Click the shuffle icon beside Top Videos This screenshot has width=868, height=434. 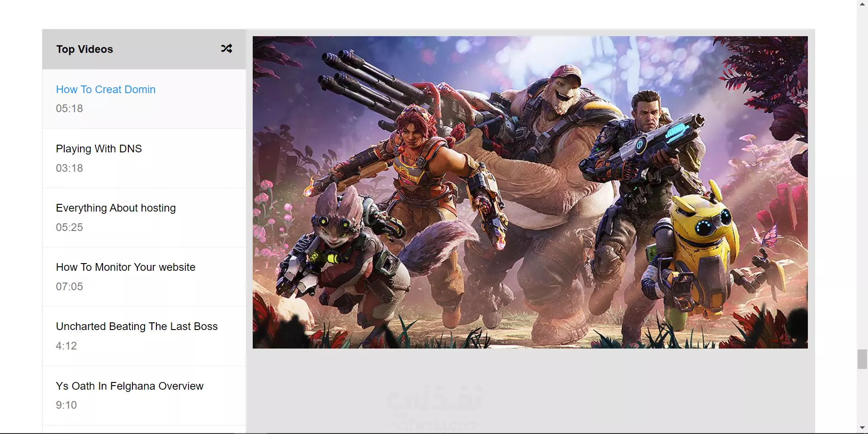click(x=226, y=48)
